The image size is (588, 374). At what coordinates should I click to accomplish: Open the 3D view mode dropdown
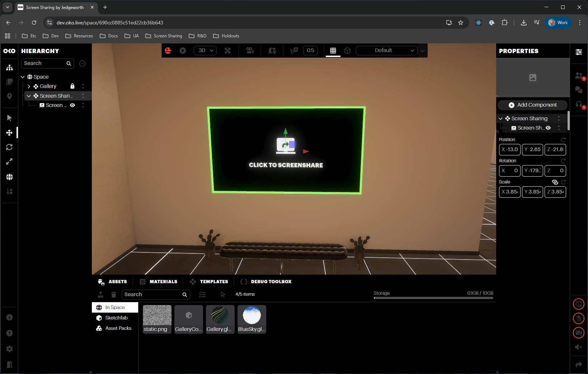(x=206, y=51)
